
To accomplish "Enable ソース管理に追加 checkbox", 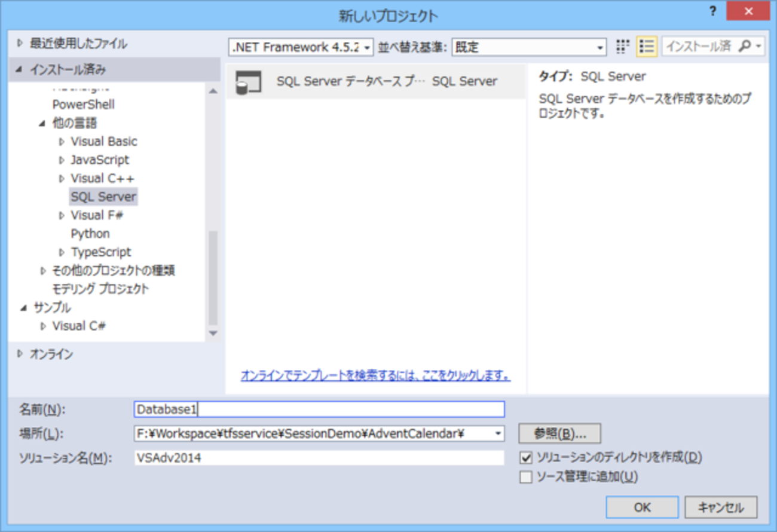I will [526, 476].
